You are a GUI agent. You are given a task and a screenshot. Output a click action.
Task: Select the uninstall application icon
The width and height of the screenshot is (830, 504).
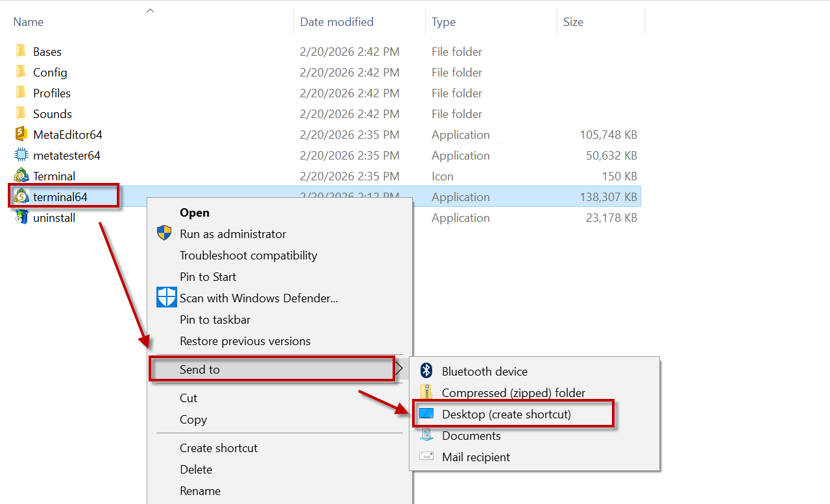point(21,217)
